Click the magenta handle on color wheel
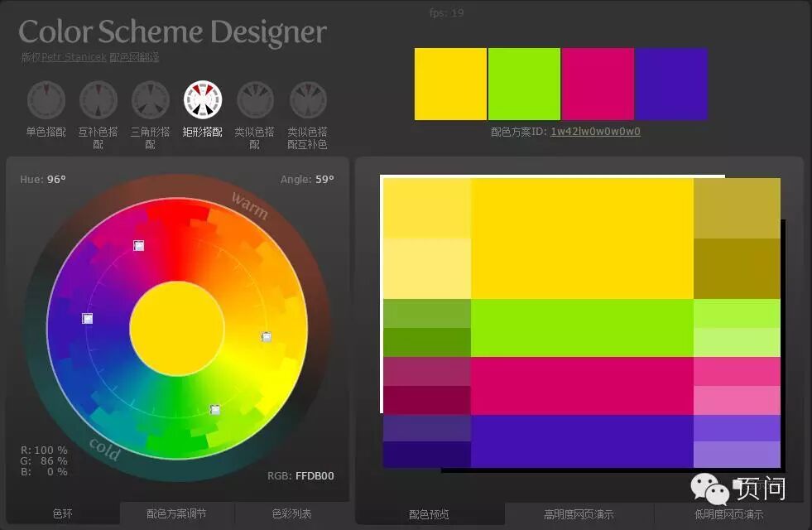 pyautogui.click(x=139, y=246)
